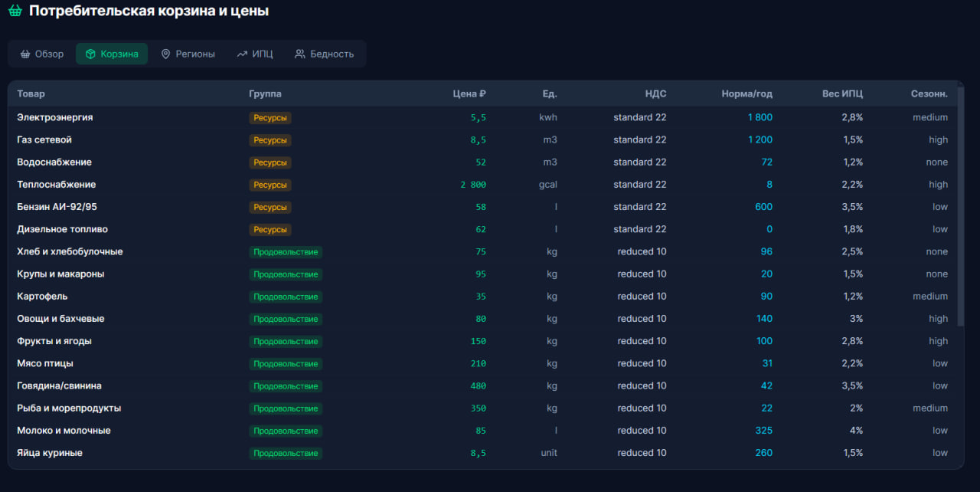The width and height of the screenshot is (980, 492).
Task: Click price 350 for Рыба и морепродукты
Action: click(479, 408)
